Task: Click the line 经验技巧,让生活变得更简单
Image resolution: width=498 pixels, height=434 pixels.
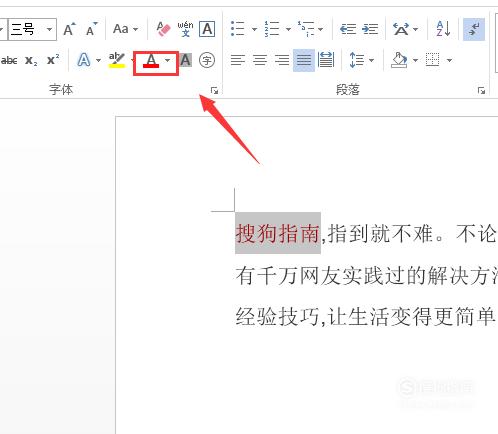Action: (365, 316)
